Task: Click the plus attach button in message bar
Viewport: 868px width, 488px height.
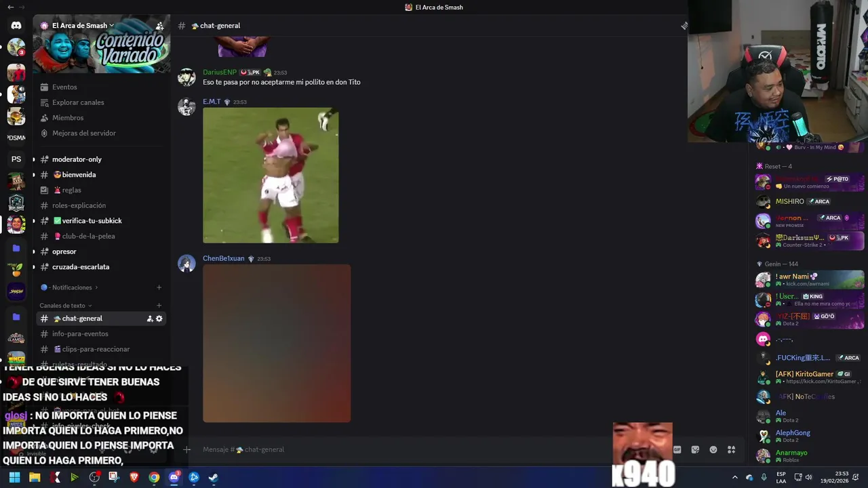Action: [x=187, y=449]
